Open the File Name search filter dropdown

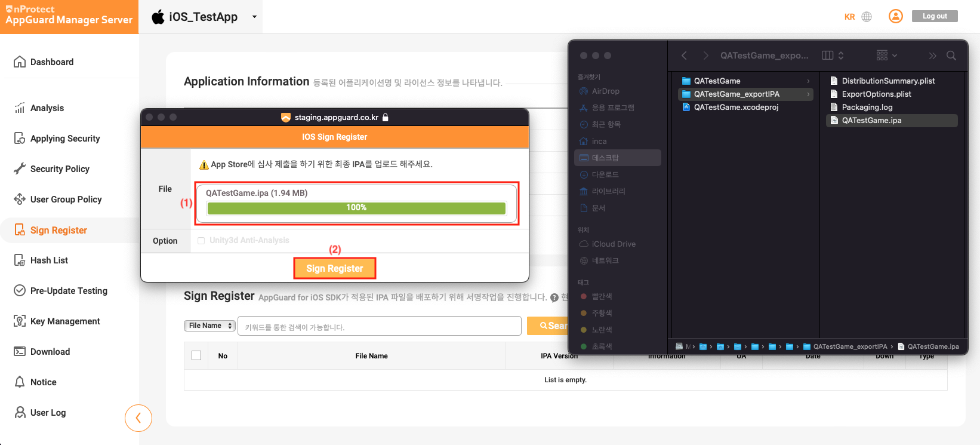click(209, 326)
